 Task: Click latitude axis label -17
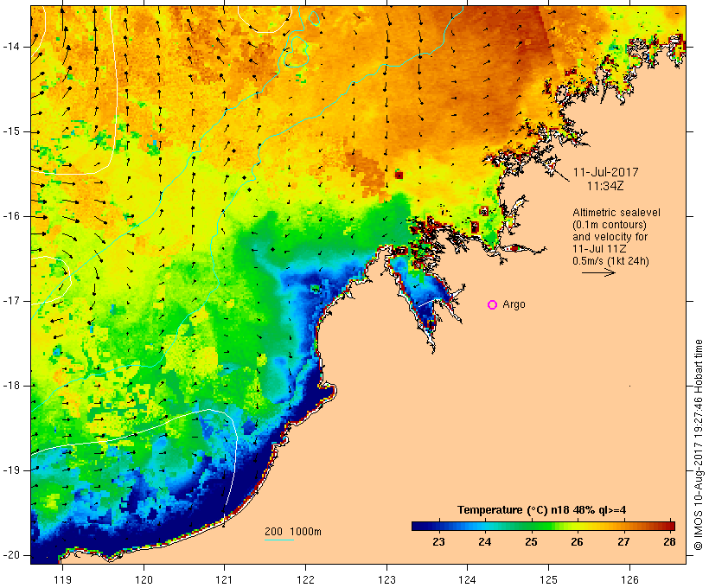pos(10,301)
